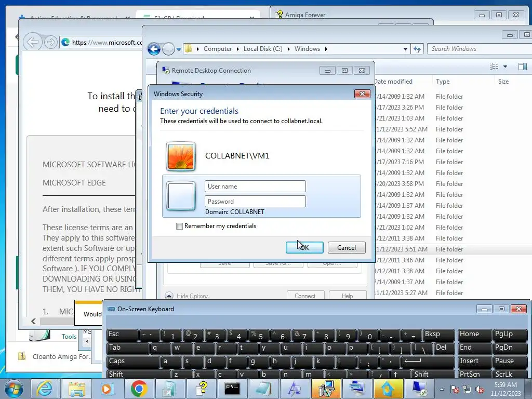Expand the arrow after Computer breadcrumb

coord(238,49)
